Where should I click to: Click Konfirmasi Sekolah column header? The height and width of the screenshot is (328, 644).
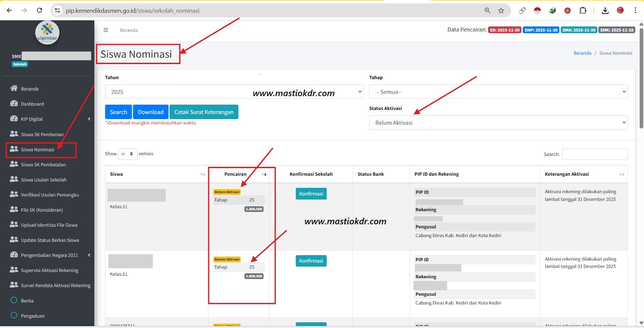click(311, 174)
